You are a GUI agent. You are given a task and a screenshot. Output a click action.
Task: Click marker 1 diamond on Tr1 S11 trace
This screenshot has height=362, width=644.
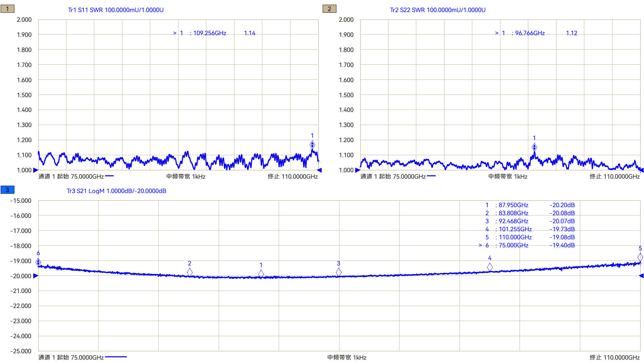312,145
